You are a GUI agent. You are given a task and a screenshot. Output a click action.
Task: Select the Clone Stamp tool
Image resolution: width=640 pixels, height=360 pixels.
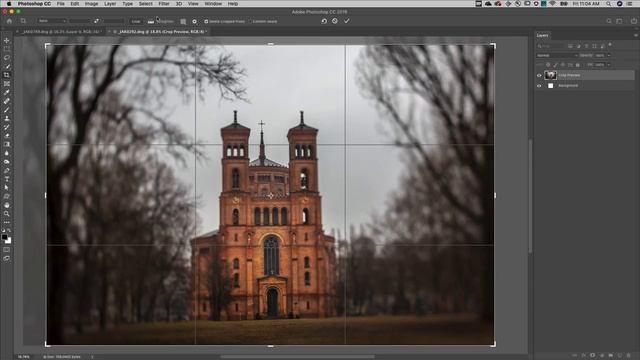(x=7, y=118)
